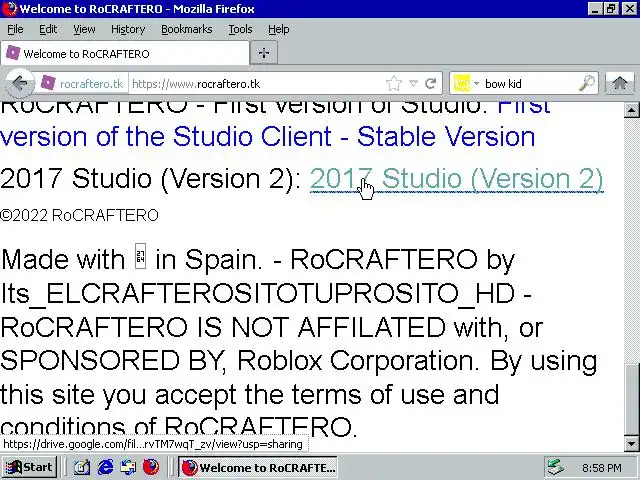The height and width of the screenshot is (480, 640).
Task: Click the network tray icon
Action: coord(556,467)
